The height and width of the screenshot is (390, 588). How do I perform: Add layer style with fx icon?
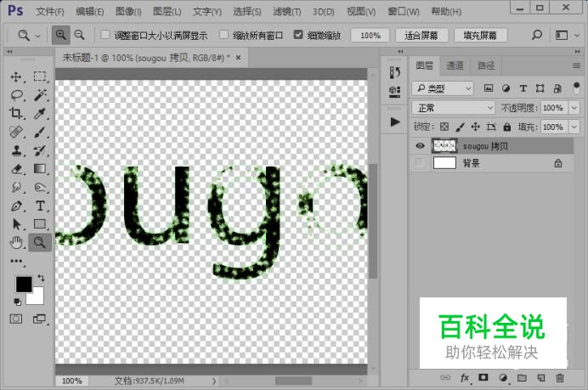click(x=464, y=377)
